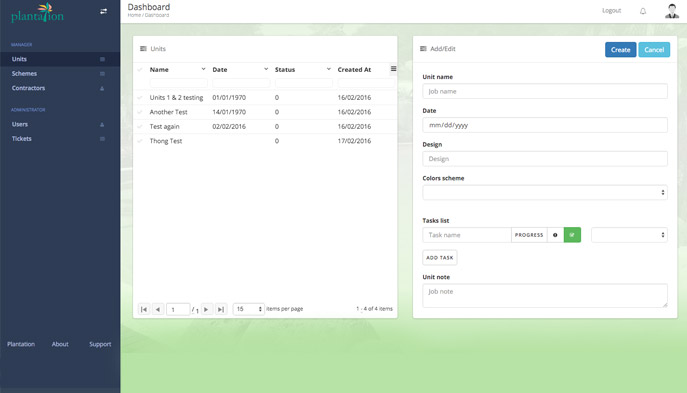The image size is (687, 393).
Task: Click task info circle icon
Action: tap(555, 235)
